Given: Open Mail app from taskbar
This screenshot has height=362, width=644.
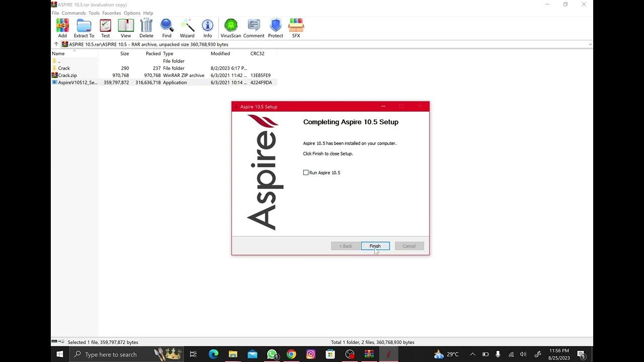Looking at the screenshot, I should pos(253,354).
